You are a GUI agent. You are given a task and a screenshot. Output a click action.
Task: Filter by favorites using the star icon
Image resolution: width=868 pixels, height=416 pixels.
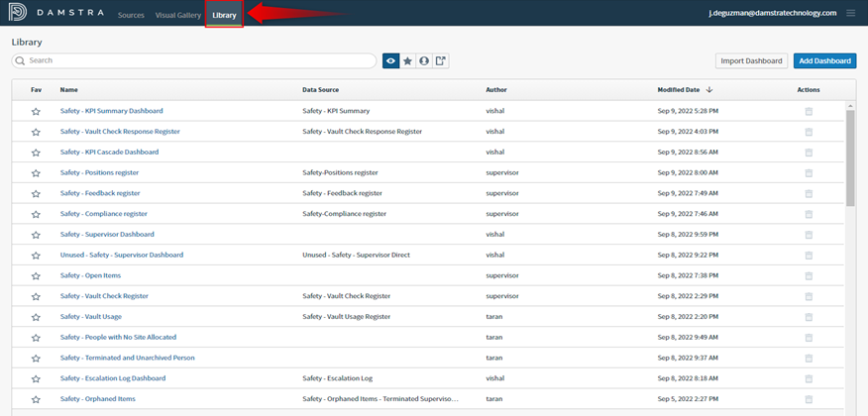pyautogui.click(x=407, y=60)
